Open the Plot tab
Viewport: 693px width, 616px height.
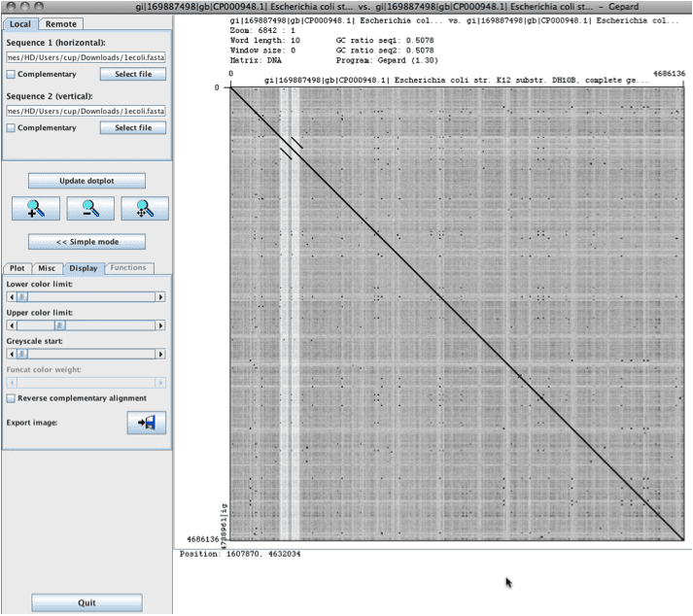click(17, 268)
